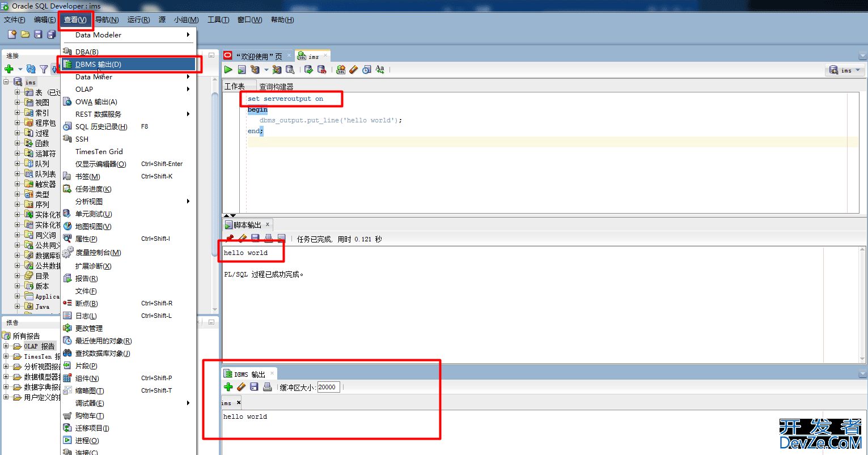Open the 文件(F) menu
The image size is (868, 455).
(15, 20)
